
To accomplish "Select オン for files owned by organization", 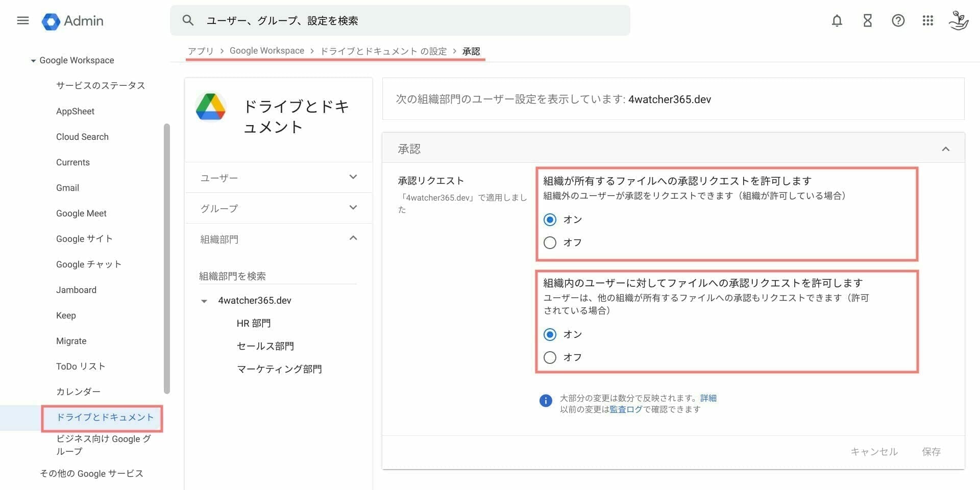I will pos(550,219).
